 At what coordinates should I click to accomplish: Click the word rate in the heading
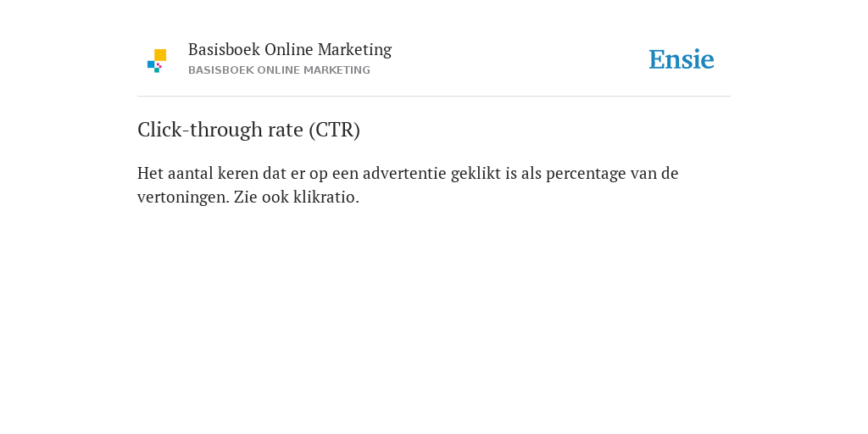[x=286, y=130]
